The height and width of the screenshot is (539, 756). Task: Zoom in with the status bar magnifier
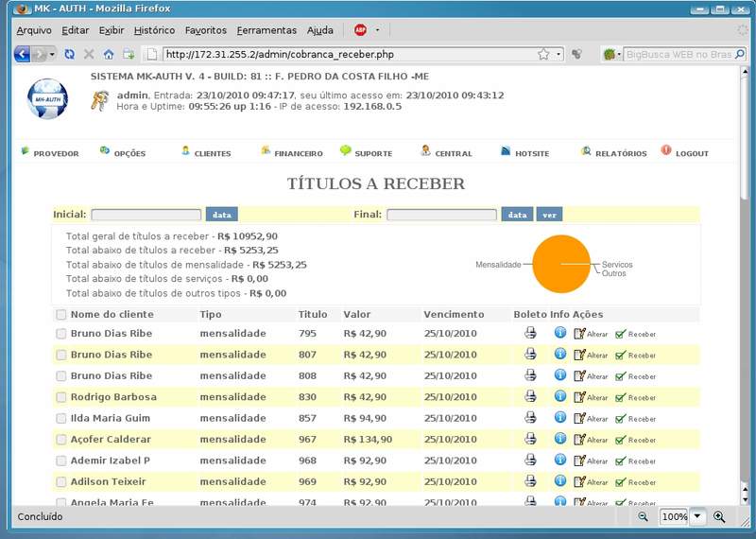pos(719,517)
